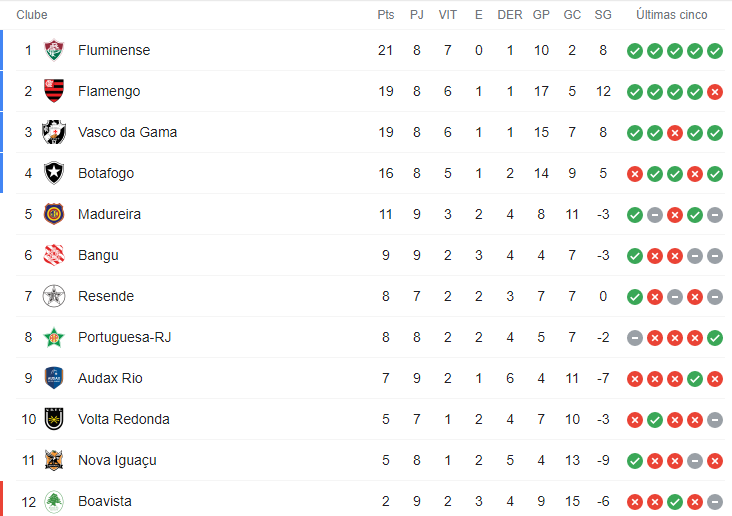This screenshot has height=516, width=732.
Task: Click the Botafogo star crest
Action: pyautogui.click(x=54, y=173)
